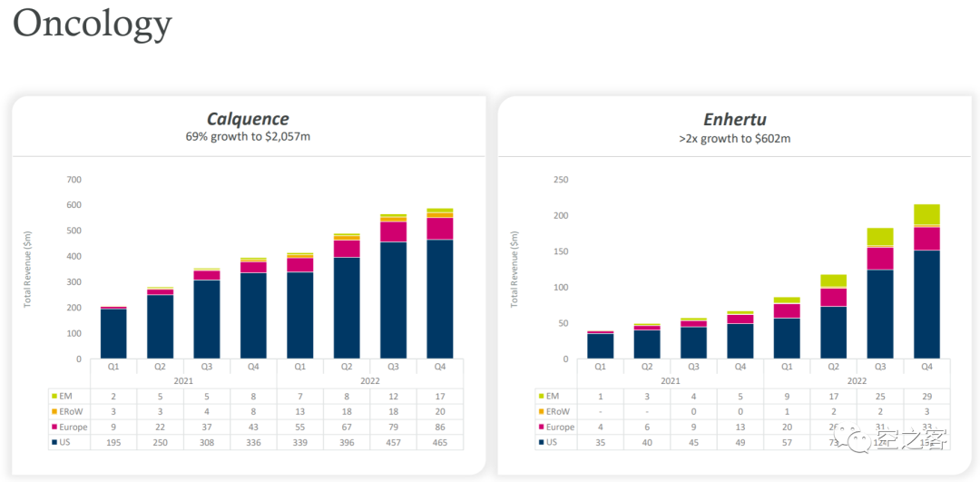Click the Calquence US cell showing 336
Viewport: 980px width, 482px height.
253,443
